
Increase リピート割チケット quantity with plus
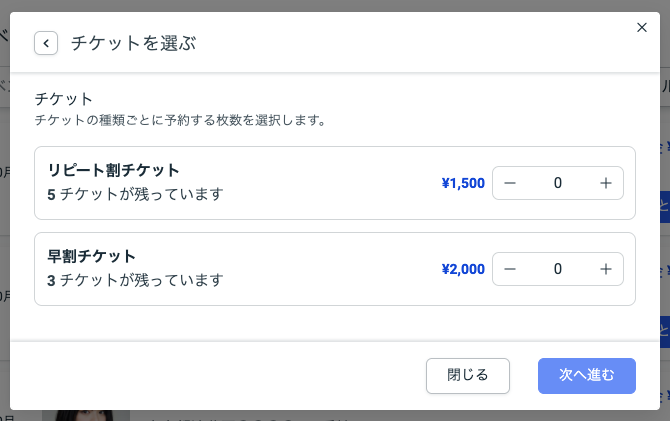(x=605, y=183)
